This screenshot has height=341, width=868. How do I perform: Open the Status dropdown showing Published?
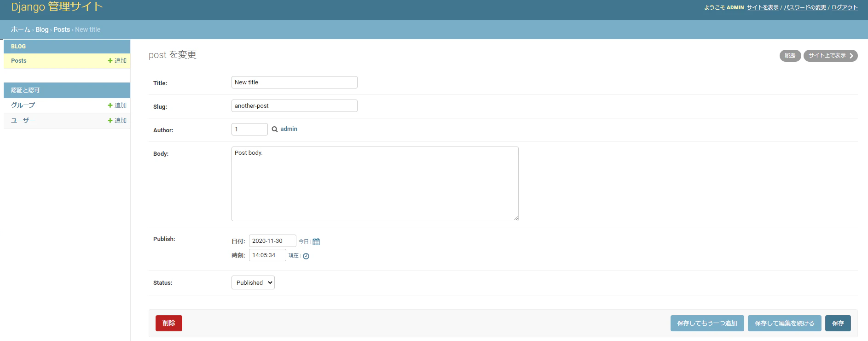(253, 282)
